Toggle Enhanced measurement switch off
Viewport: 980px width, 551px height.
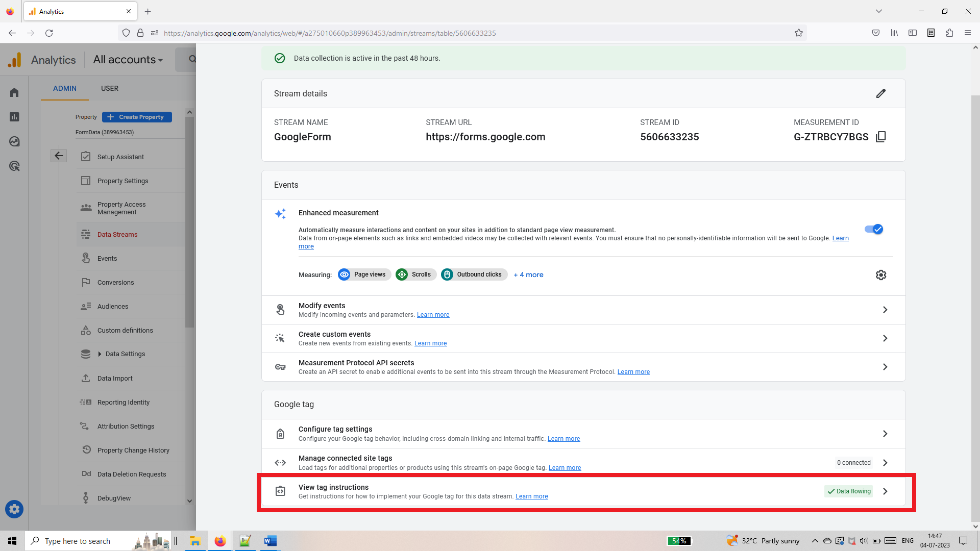click(874, 229)
